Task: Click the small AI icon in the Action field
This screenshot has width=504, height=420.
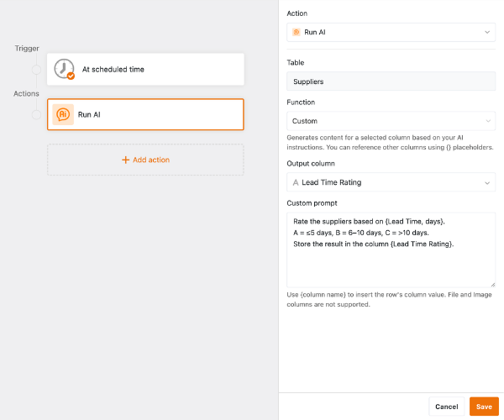Action: [296, 32]
